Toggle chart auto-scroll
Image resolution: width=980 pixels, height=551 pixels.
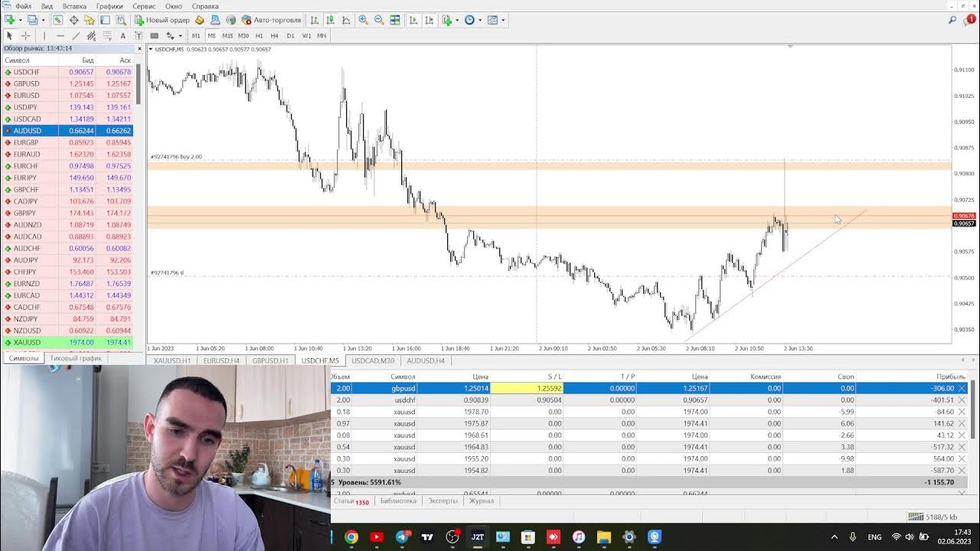coord(413,20)
